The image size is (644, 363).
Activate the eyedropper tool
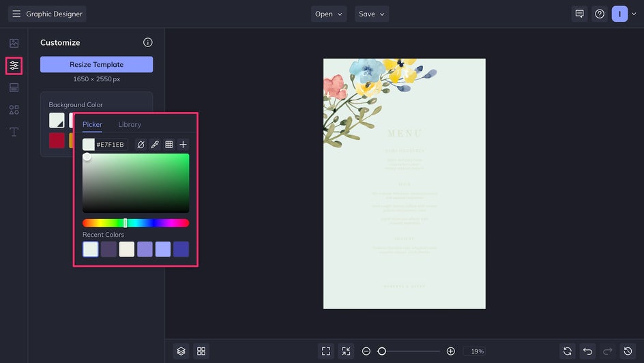(155, 145)
